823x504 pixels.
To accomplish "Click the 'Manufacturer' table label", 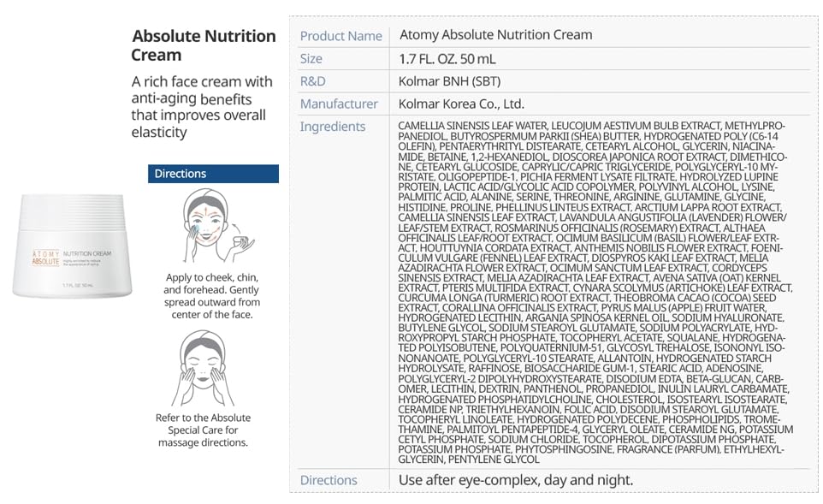I will click(x=339, y=104).
